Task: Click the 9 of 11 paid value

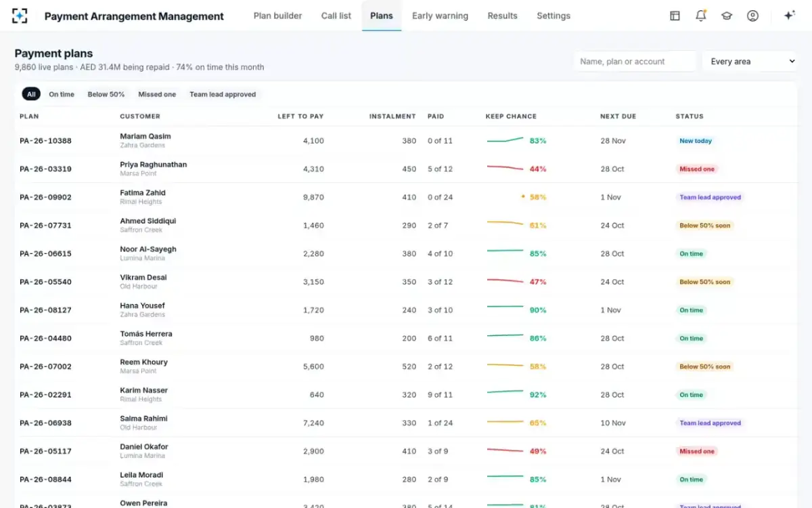Action: (440, 395)
